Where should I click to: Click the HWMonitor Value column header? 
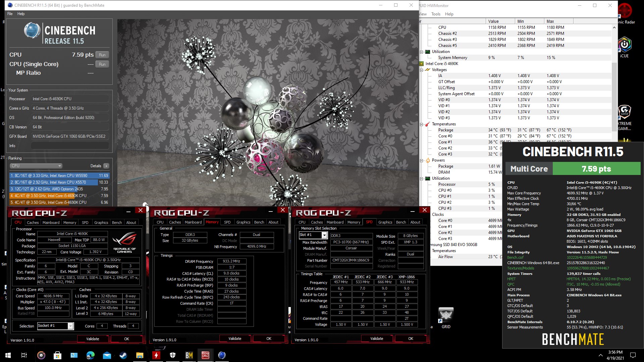tap(500, 21)
